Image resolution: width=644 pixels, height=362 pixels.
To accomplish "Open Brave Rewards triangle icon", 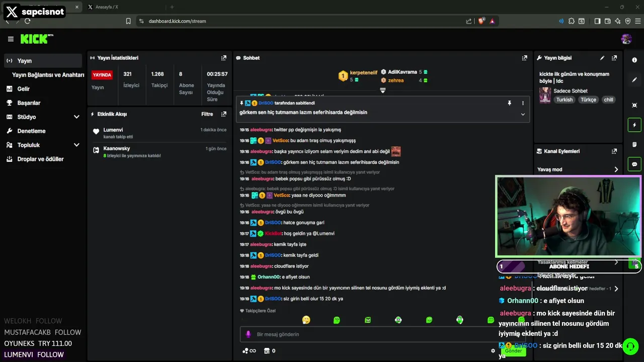I will (492, 21).
